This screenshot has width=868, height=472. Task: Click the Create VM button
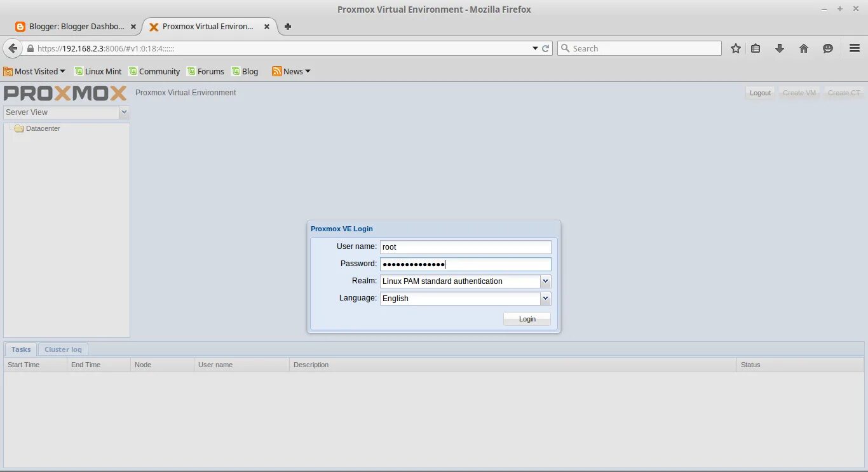799,93
